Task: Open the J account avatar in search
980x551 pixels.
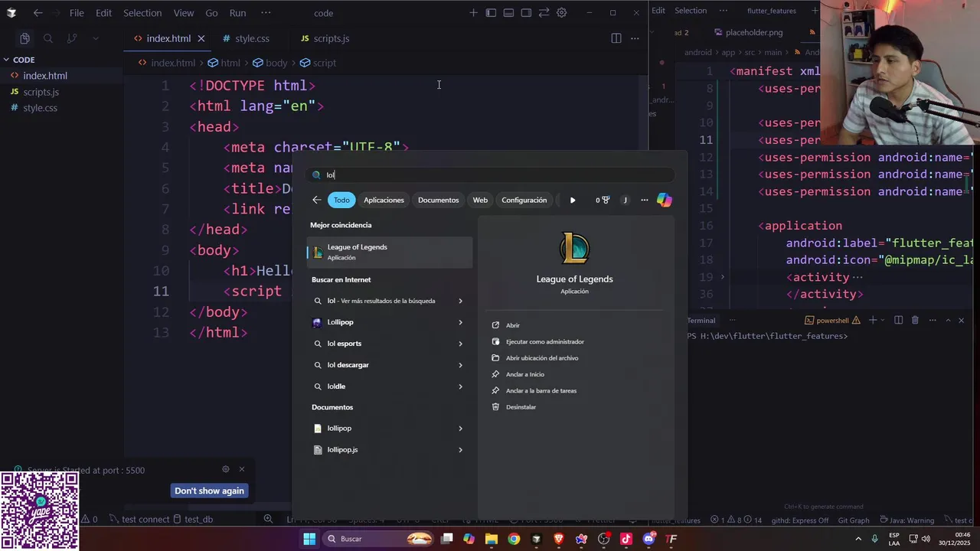Action: [x=625, y=201]
